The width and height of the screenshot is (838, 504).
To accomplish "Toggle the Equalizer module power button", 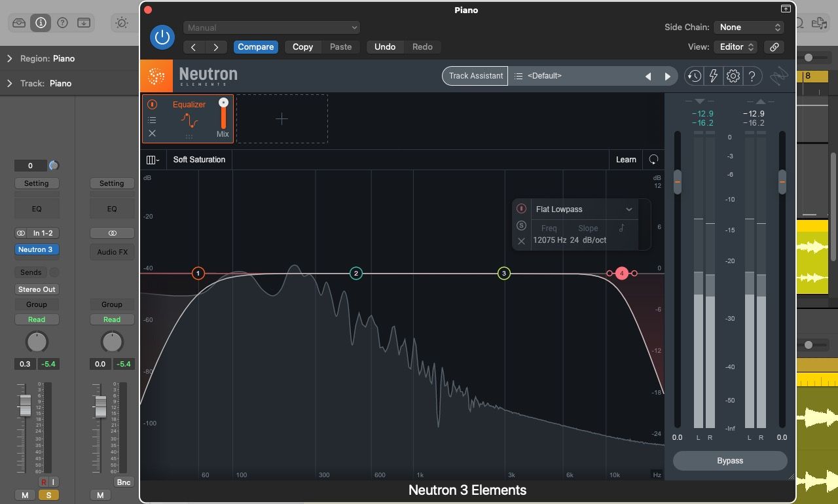I will [x=152, y=103].
